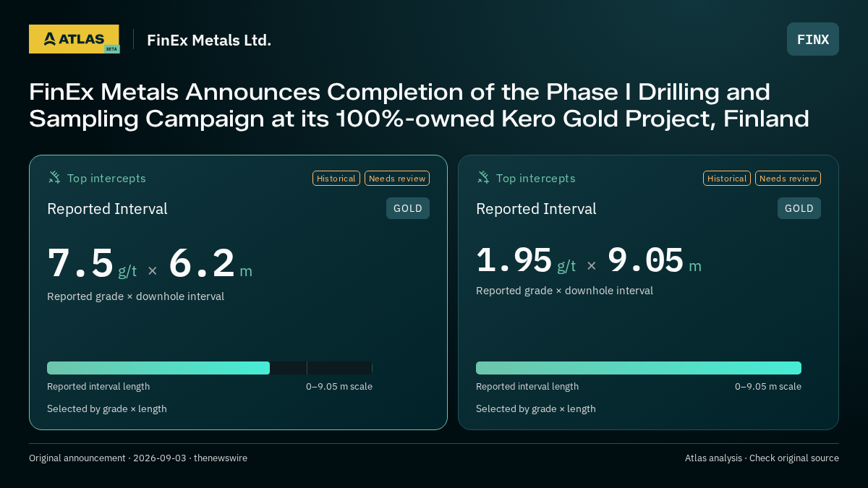The image size is (868, 488).
Task: Click the Needs review tag in the 1.95 g/t card
Action: click(788, 179)
